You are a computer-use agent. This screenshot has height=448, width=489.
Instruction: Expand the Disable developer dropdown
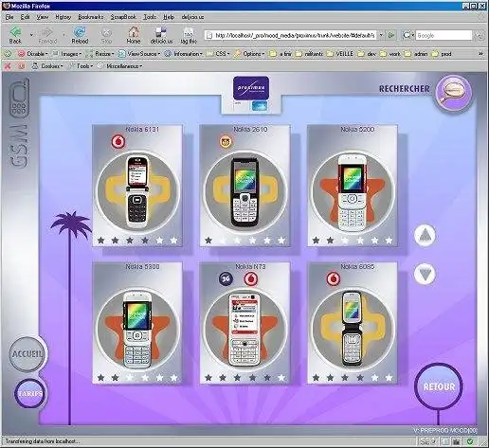[33, 54]
